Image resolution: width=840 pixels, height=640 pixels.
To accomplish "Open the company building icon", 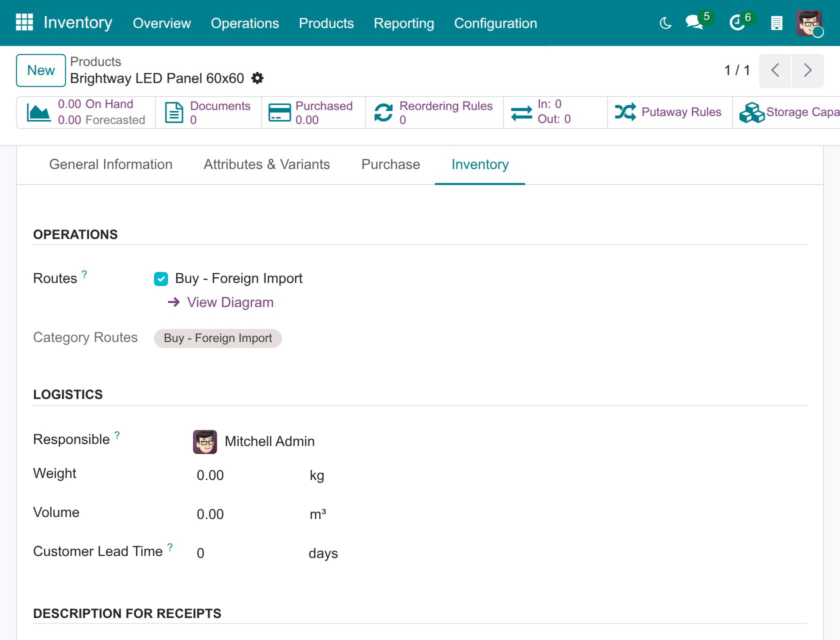I will click(x=776, y=23).
